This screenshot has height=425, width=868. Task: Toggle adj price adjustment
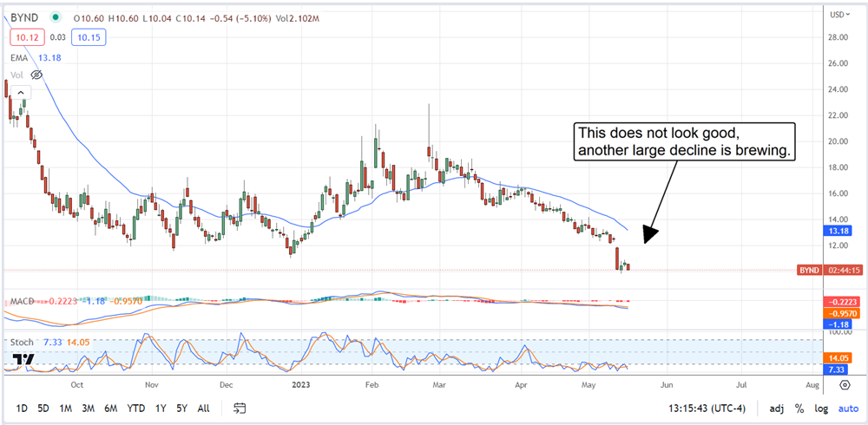point(777,409)
